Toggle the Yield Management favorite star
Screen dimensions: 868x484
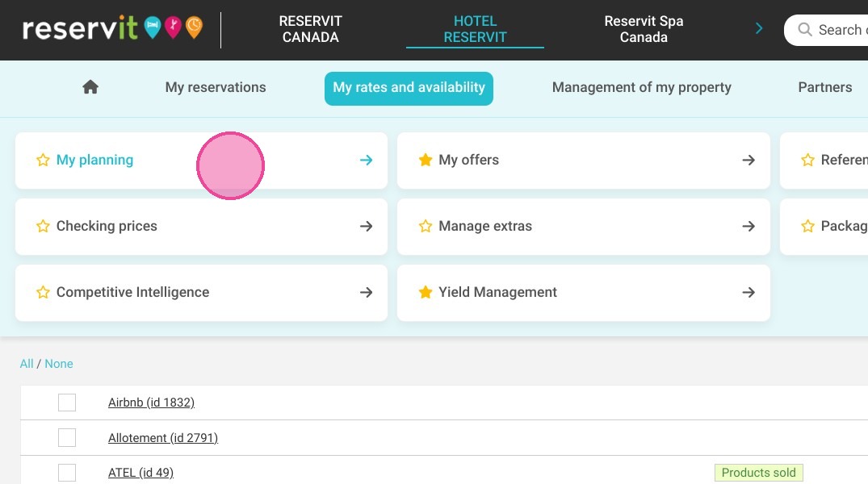tap(426, 292)
